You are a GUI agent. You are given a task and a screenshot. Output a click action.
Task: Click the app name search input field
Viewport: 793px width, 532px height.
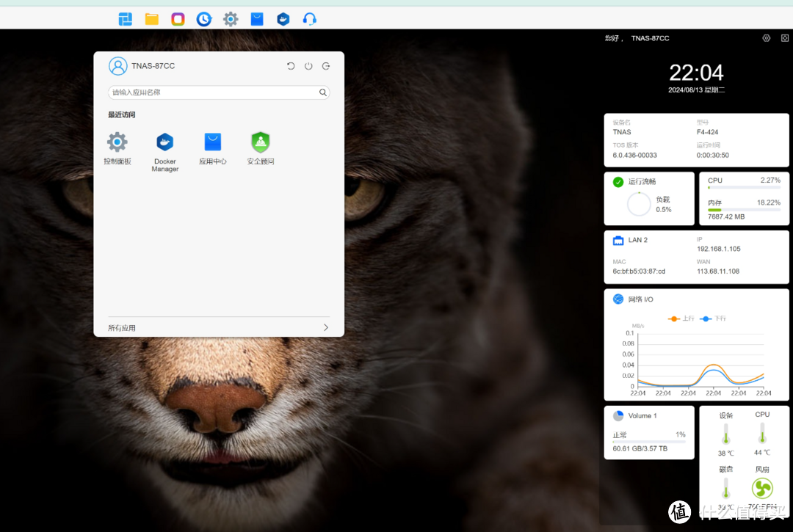point(213,92)
